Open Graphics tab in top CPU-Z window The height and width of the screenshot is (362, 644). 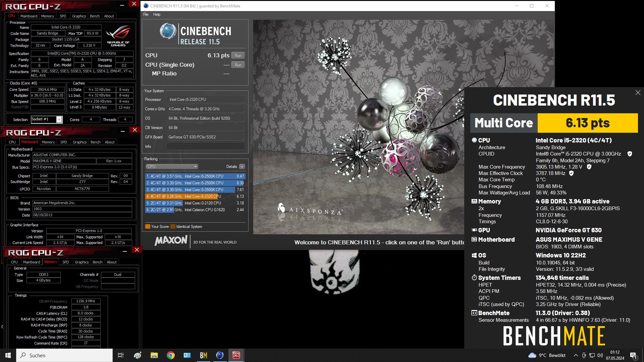79,16
